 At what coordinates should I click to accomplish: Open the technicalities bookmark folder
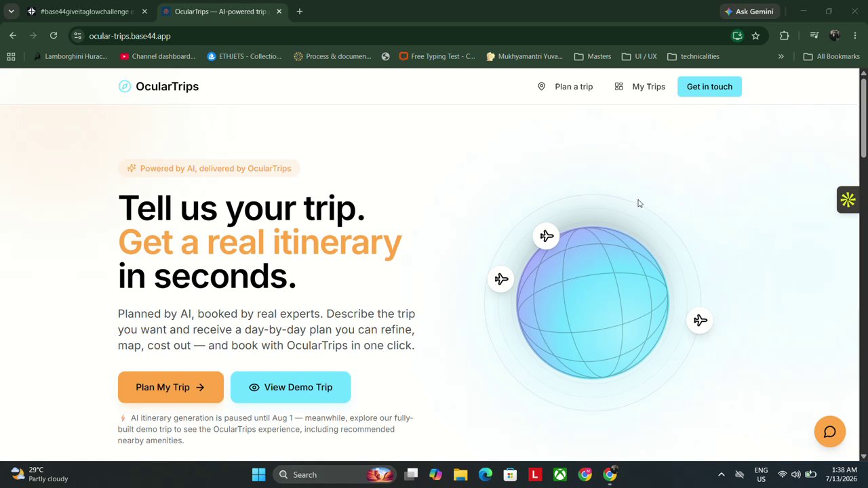tap(693, 56)
